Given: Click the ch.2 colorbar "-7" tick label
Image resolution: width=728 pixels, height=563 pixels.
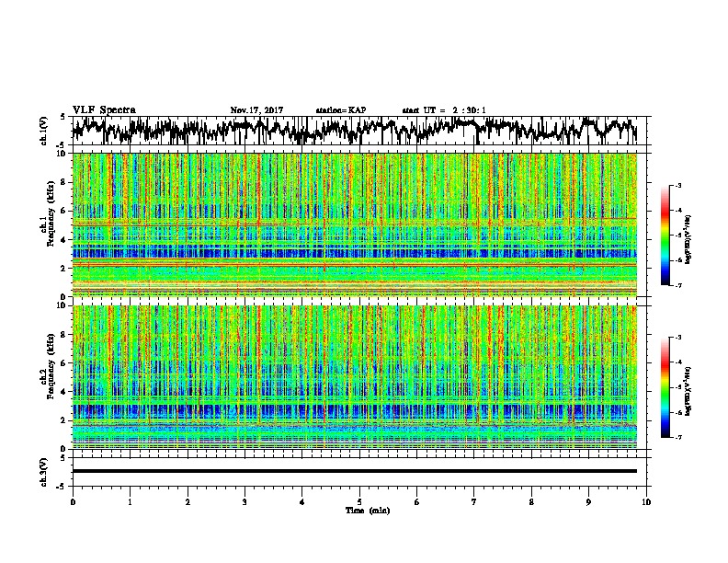Looking at the screenshot, I should tap(677, 438).
